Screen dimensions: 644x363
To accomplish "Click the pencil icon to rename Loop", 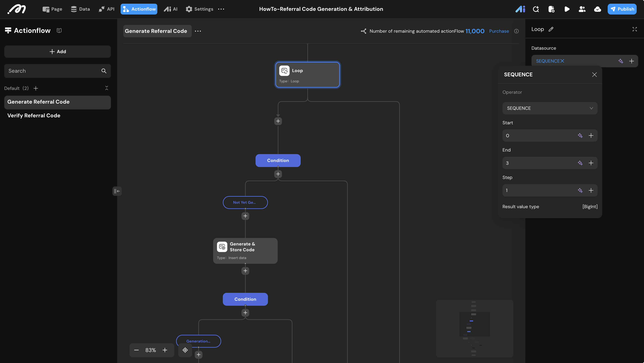I will (551, 29).
